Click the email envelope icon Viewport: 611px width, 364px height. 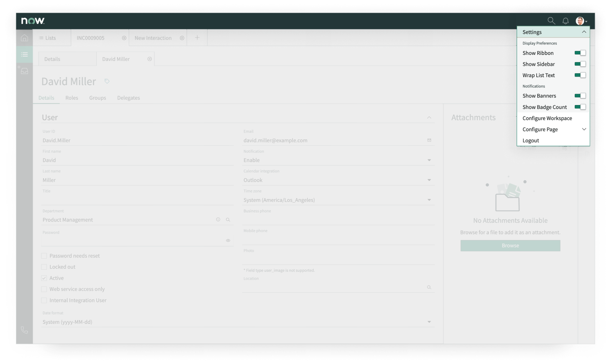click(x=429, y=140)
